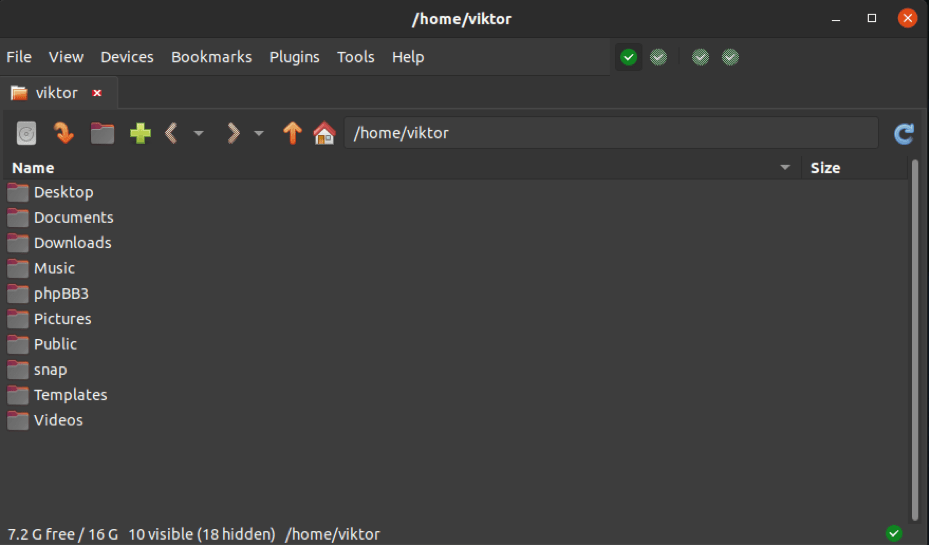Refresh the folder with blue arrow icon
Image resolution: width=929 pixels, height=545 pixels.
point(904,133)
